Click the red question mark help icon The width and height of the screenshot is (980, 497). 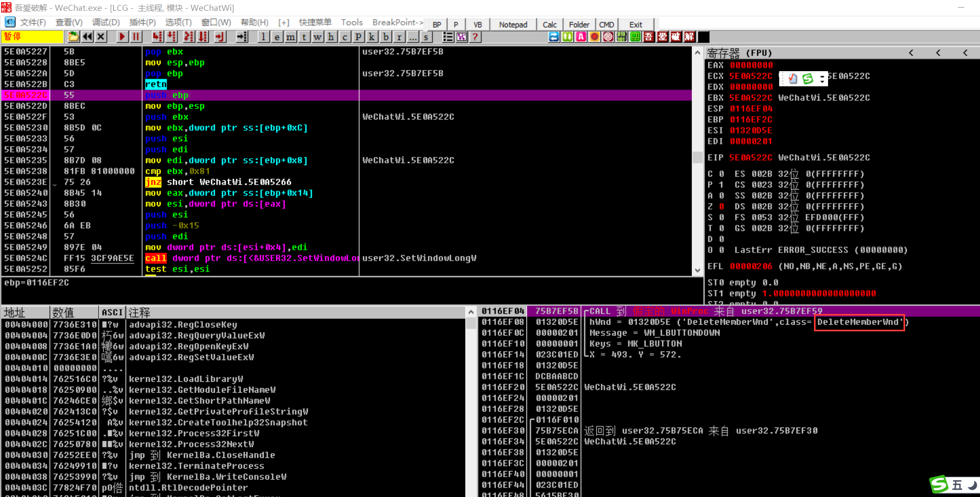pos(475,37)
